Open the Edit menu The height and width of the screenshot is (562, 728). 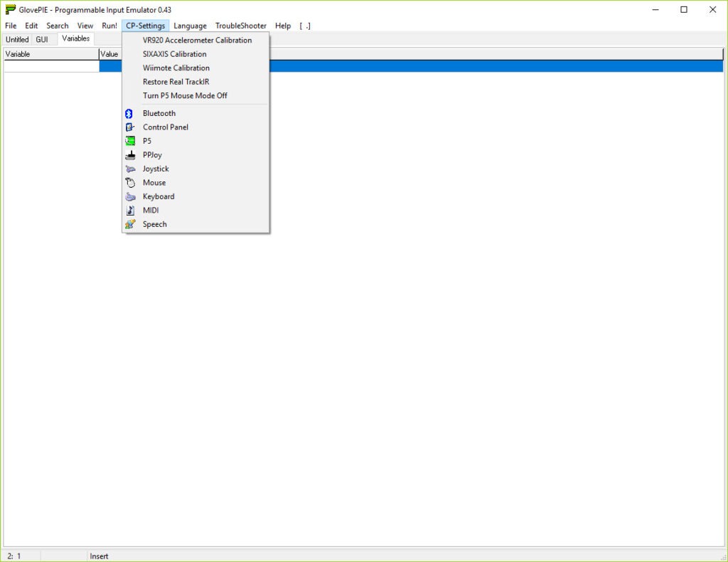pyautogui.click(x=31, y=26)
